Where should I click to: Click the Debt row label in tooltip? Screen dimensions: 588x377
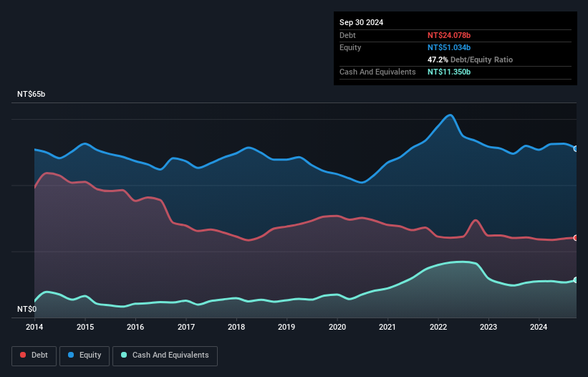347,35
